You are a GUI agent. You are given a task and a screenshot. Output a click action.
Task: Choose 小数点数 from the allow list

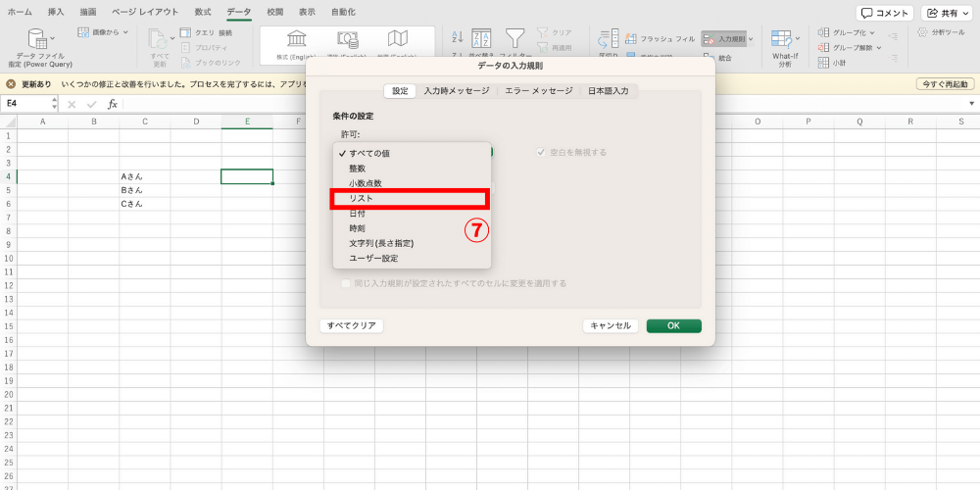(x=412, y=183)
